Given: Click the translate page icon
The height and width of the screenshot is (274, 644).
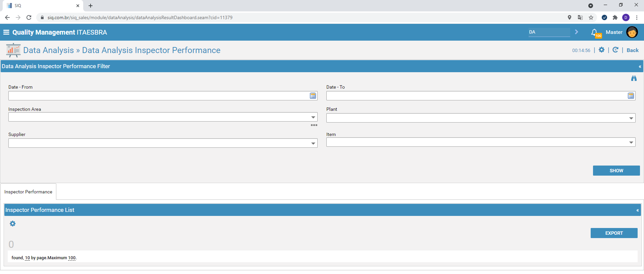Looking at the screenshot, I should (x=580, y=17).
